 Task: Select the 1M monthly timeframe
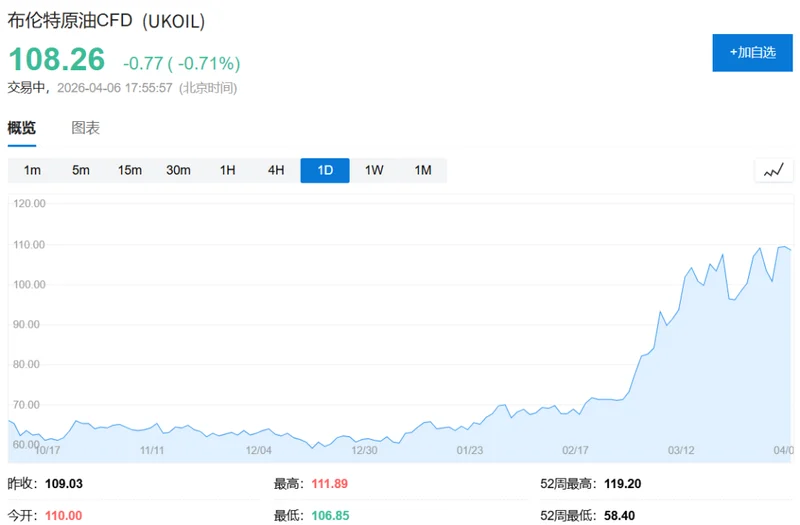coord(423,170)
